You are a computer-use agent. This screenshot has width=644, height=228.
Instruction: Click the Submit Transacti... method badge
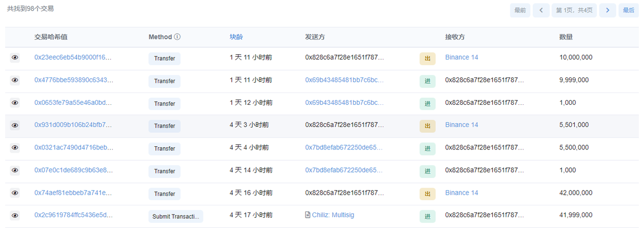coord(176,216)
